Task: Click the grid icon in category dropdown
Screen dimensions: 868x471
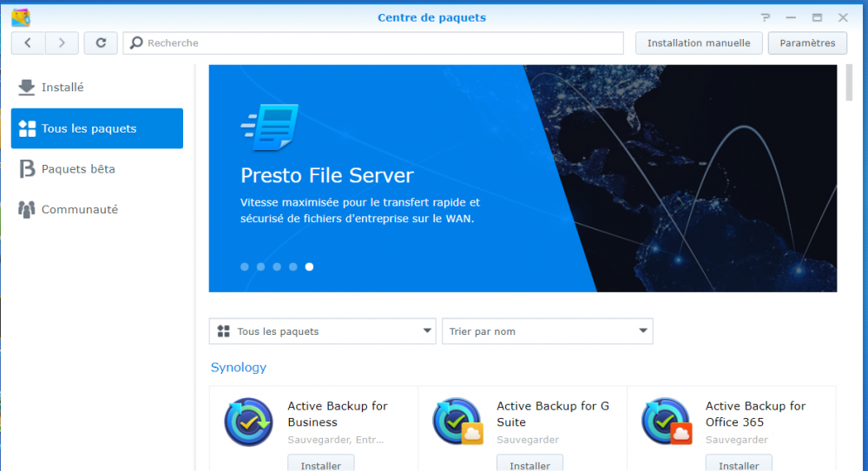Action: (x=224, y=331)
